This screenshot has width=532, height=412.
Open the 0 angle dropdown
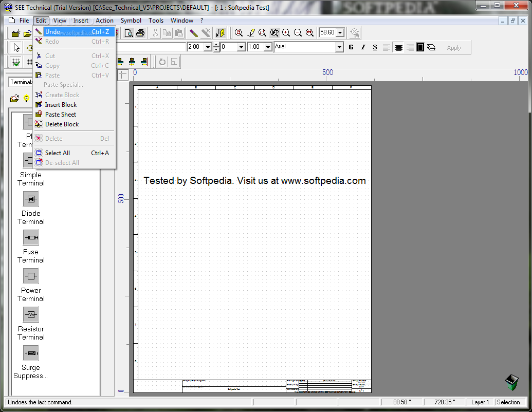(241, 47)
